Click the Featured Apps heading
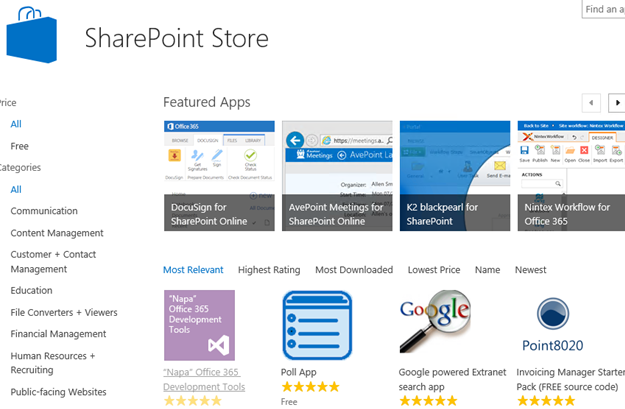The width and height of the screenshot is (625, 409). [207, 102]
